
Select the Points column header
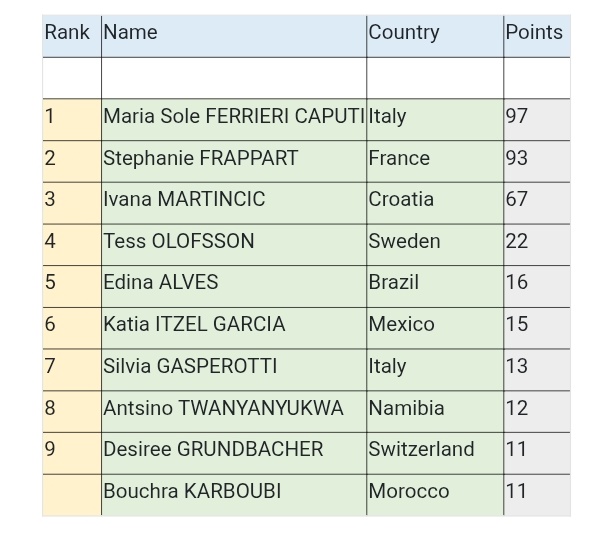(537, 36)
